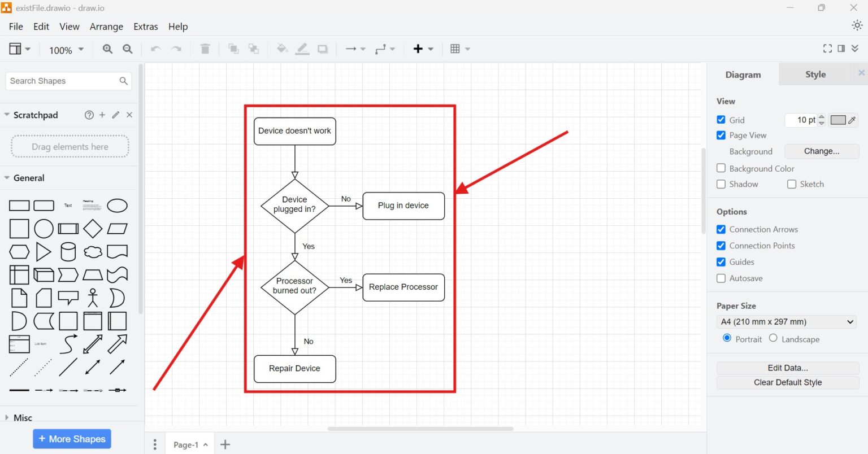Open the Arrange menu

106,27
